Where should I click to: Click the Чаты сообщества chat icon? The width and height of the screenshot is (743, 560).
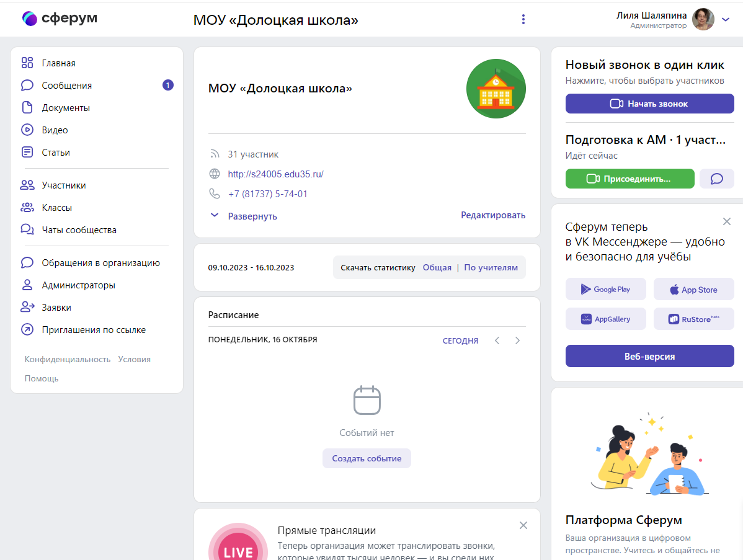coord(27,230)
